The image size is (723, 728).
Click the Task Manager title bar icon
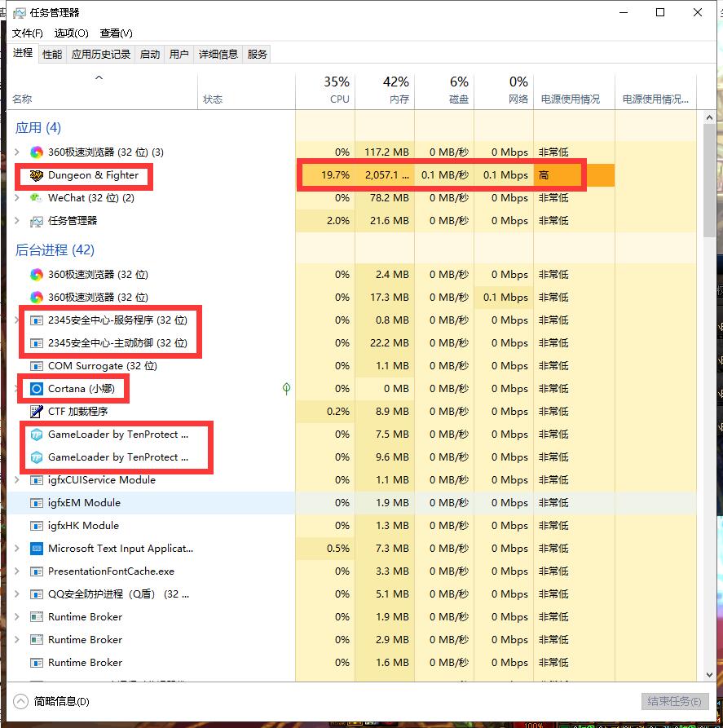pos(20,13)
